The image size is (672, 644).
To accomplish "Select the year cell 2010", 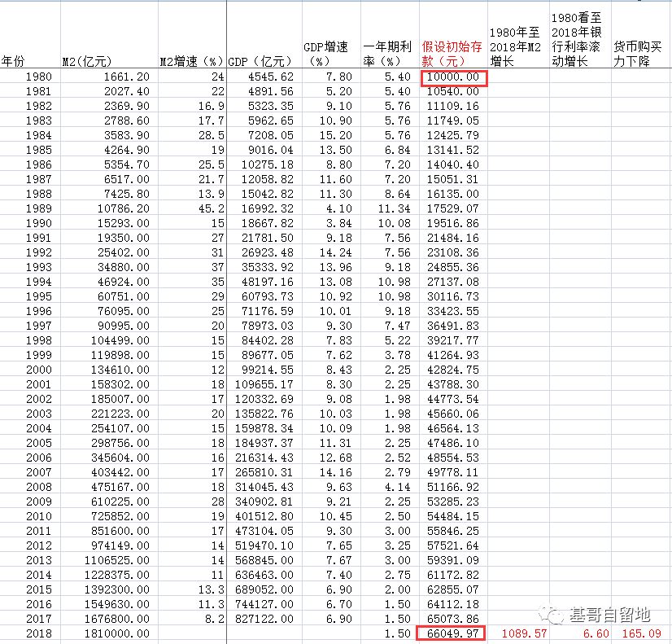I will (x=38, y=517).
